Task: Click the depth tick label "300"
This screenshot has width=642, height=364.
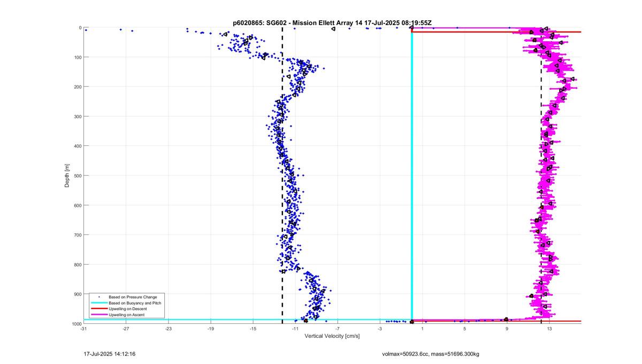Action: tap(77, 117)
